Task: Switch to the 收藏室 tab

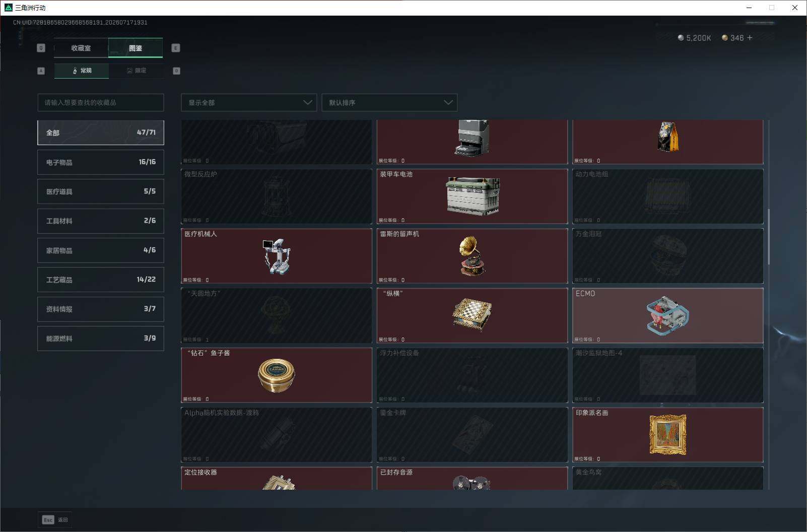Action: pos(81,48)
